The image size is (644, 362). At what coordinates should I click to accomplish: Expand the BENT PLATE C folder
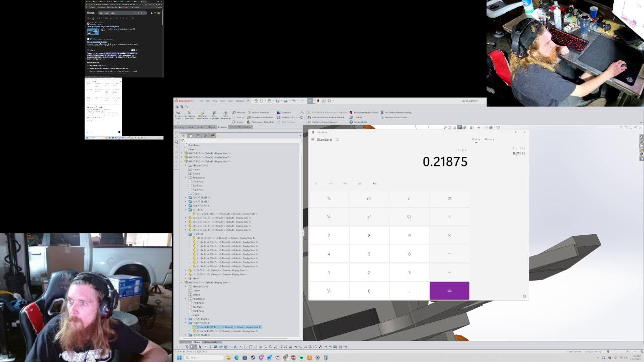pyautogui.click(x=186, y=206)
